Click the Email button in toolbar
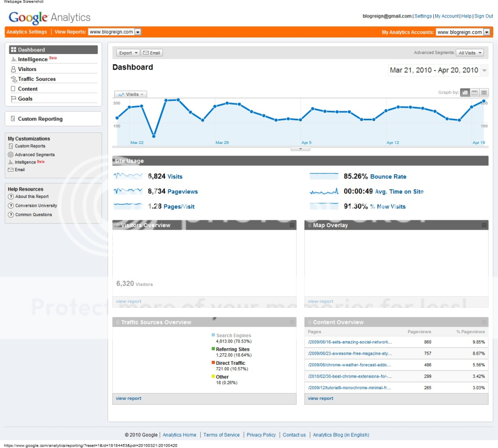Viewport: 498px width, 448px height. pos(152,53)
